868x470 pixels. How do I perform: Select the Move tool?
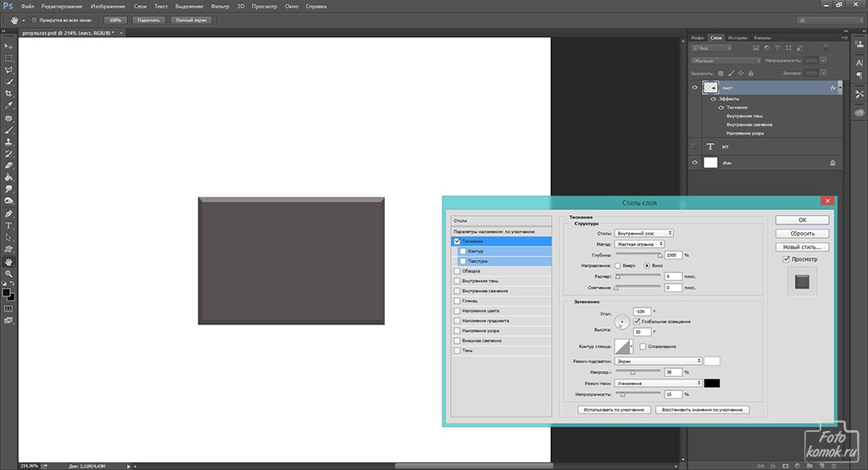click(x=8, y=47)
